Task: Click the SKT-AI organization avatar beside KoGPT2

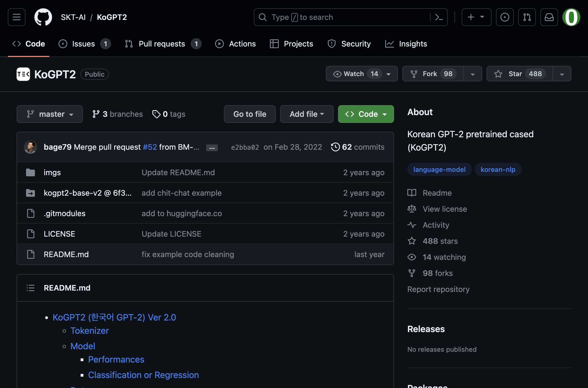Action: click(x=23, y=74)
